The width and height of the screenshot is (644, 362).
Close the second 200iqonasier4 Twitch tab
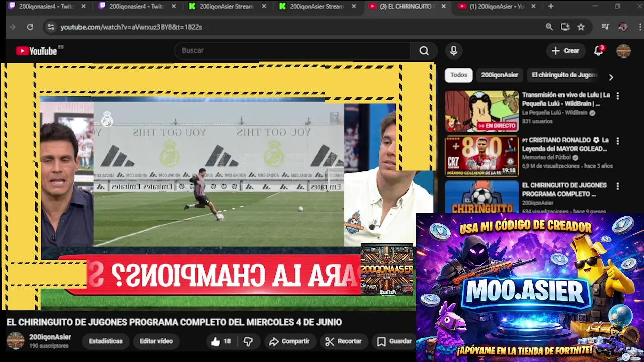(x=174, y=6)
